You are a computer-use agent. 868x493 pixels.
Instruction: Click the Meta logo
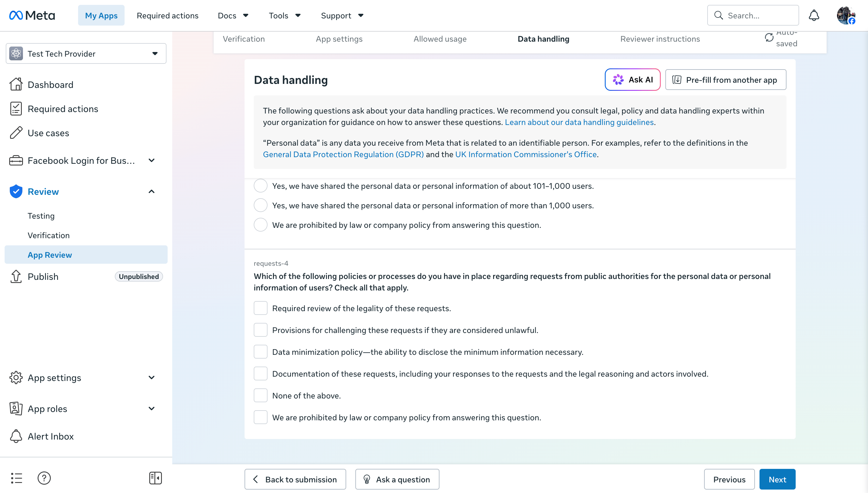coord(32,15)
